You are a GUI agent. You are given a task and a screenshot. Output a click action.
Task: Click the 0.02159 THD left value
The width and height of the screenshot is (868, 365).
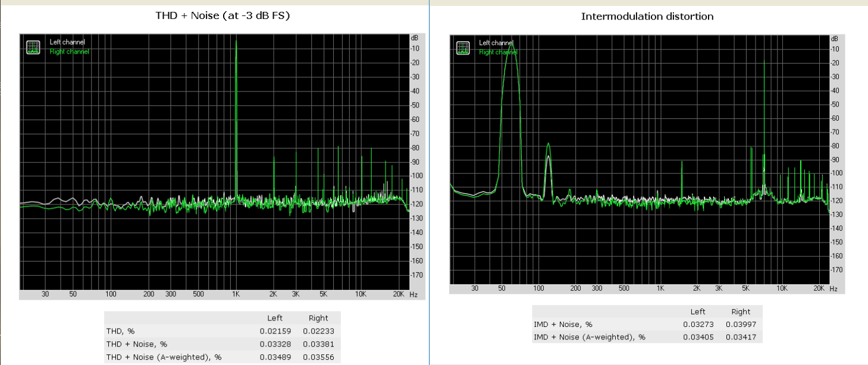271,331
